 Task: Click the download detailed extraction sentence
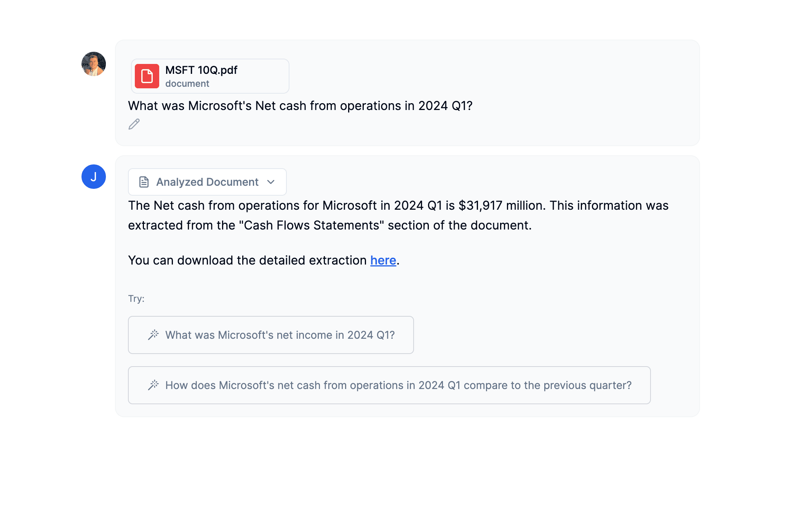coord(248,260)
